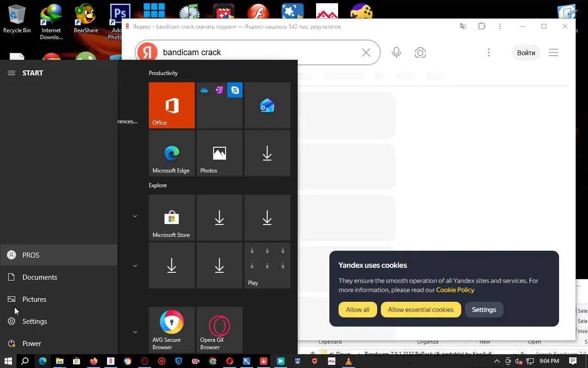Screen dimensions: 588x368
Task: Open the Cookie Policy link
Action: point(455,290)
